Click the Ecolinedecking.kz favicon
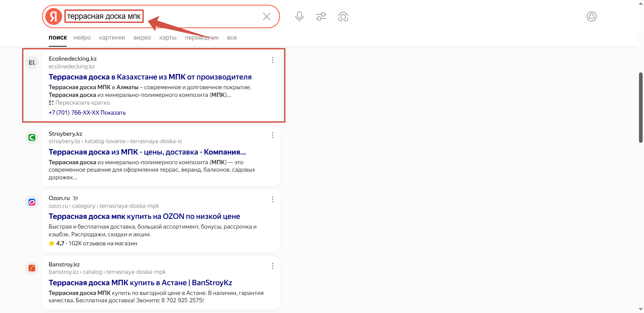The image size is (644, 313). [x=32, y=63]
